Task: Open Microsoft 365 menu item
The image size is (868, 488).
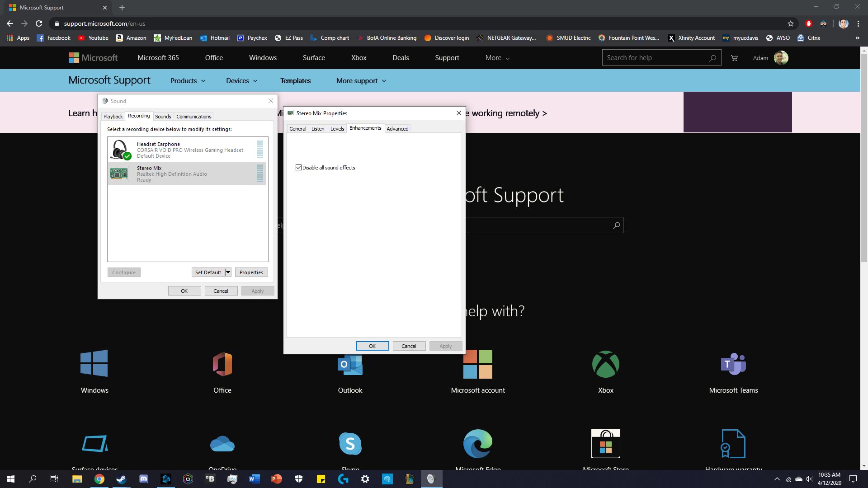Action: click(x=158, y=58)
